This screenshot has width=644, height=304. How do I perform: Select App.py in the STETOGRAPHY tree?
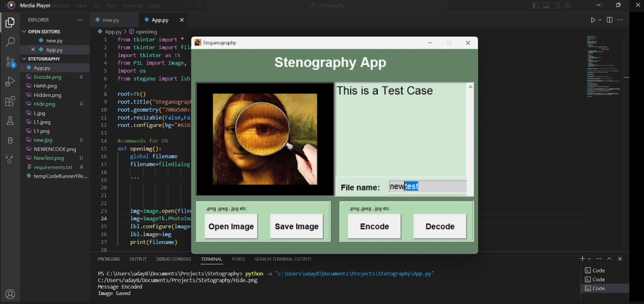(x=55, y=68)
